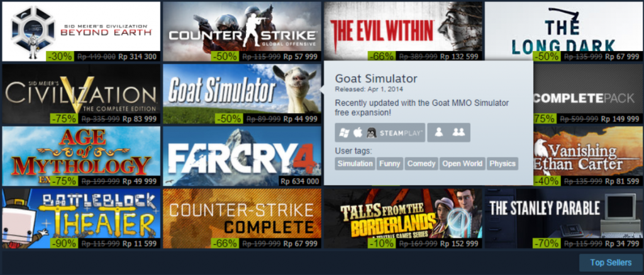The height and width of the screenshot is (275, 644).
Task: Click the SteamPlay logo label
Action: (x=401, y=133)
